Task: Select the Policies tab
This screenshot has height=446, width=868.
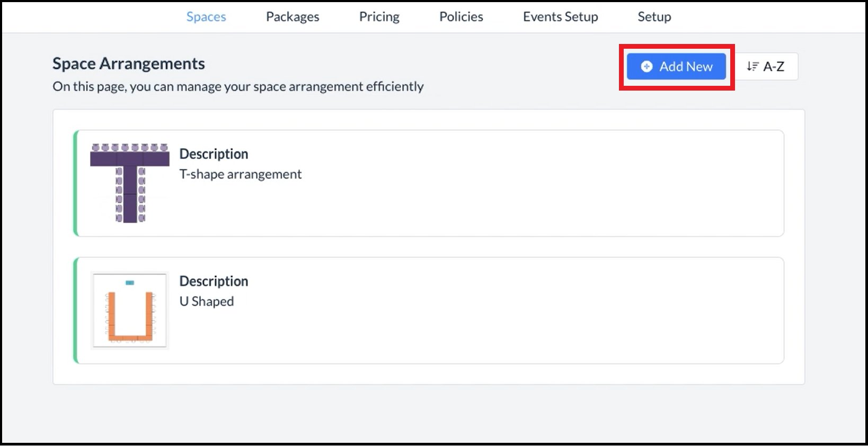Action: coord(461,17)
